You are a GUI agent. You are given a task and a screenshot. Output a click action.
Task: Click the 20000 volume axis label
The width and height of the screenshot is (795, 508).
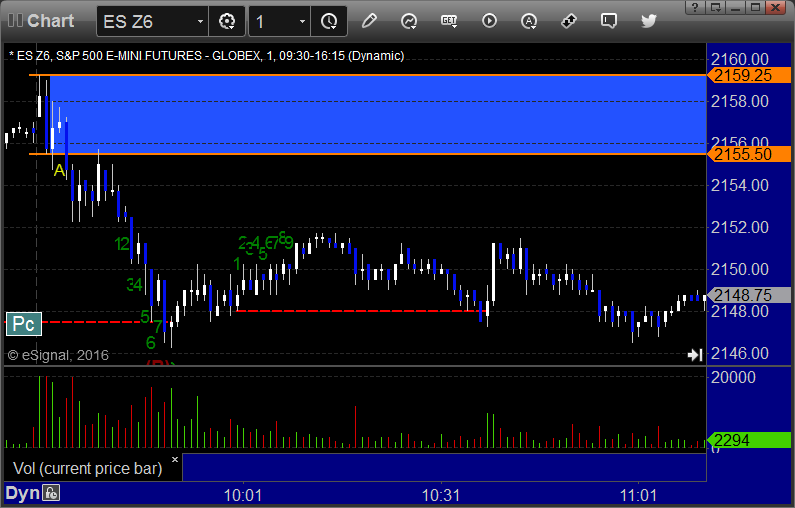pos(733,377)
